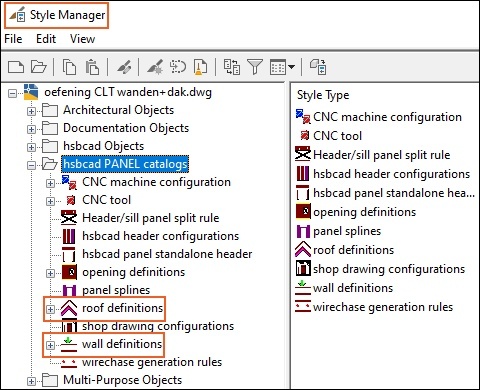The width and height of the screenshot is (480, 390).
Task: Select opening definitions text in Style Type list
Action: click(x=365, y=212)
